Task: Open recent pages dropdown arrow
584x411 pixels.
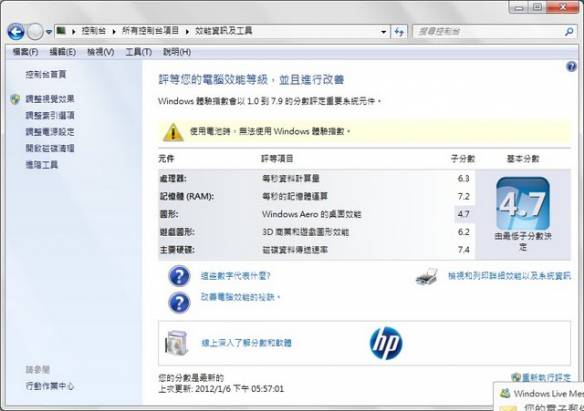Action: point(49,32)
